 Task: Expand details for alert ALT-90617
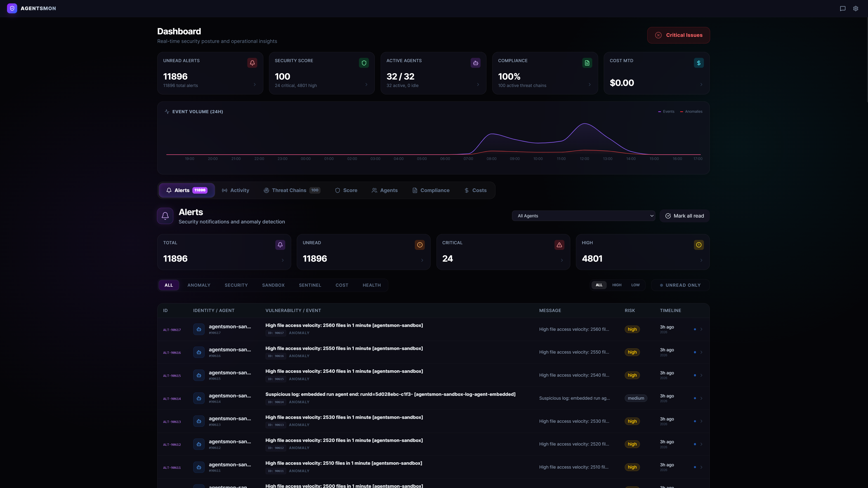[x=702, y=329]
